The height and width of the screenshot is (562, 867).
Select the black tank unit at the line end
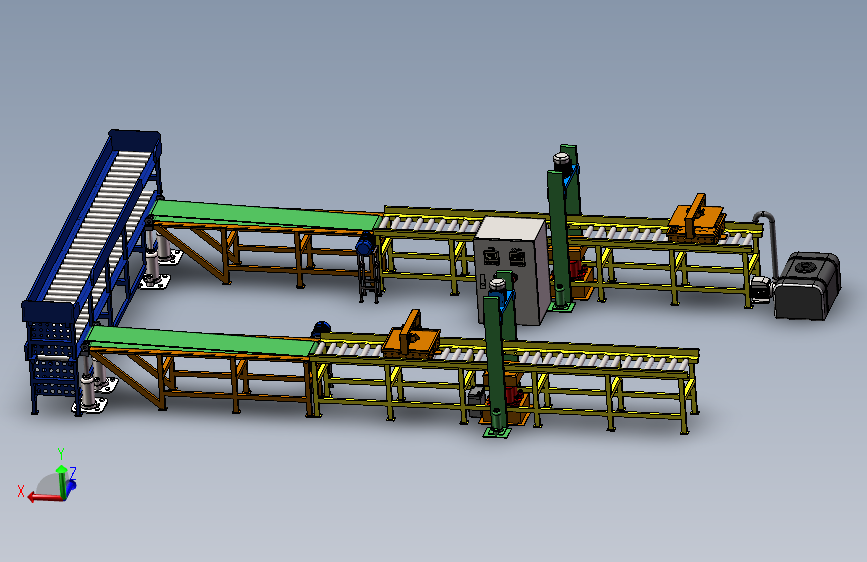pyautogui.click(x=807, y=286)
